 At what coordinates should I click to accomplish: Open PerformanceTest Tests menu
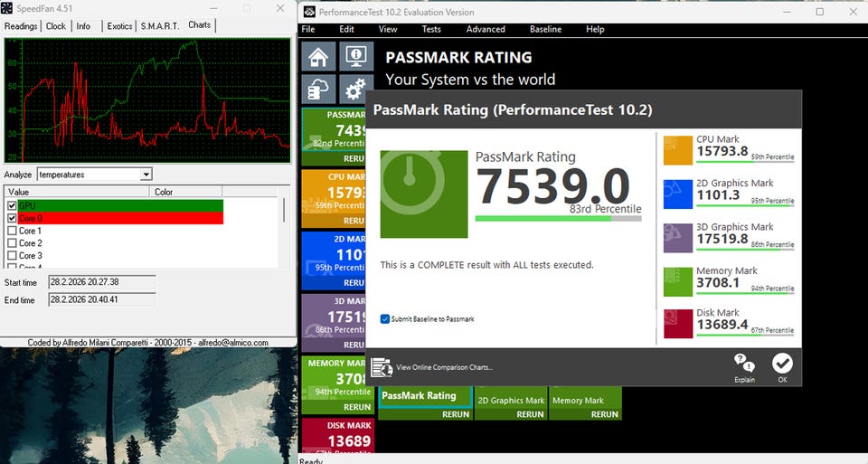coord(431,29)
